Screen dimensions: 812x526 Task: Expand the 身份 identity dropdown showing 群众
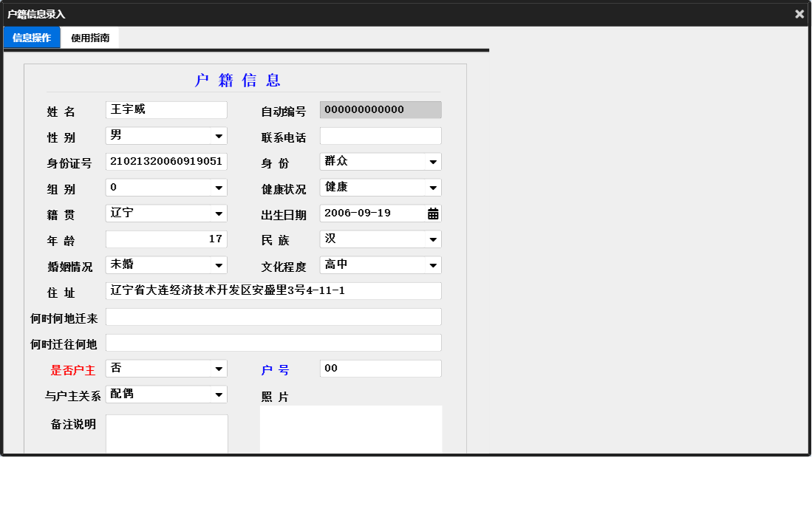[433, 161]
